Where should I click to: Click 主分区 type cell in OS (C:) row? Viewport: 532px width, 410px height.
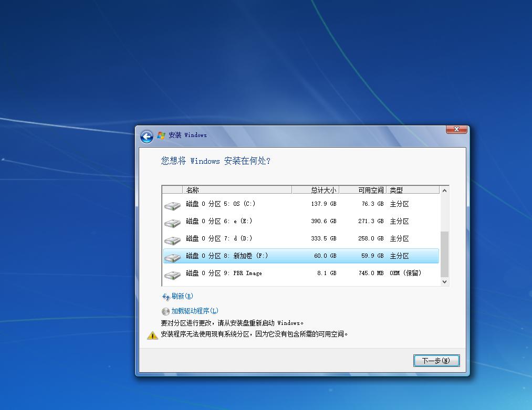pos(399,204)
